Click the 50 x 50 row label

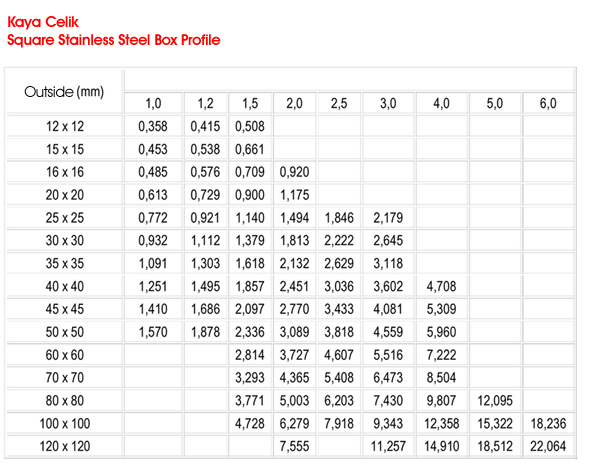64,331
